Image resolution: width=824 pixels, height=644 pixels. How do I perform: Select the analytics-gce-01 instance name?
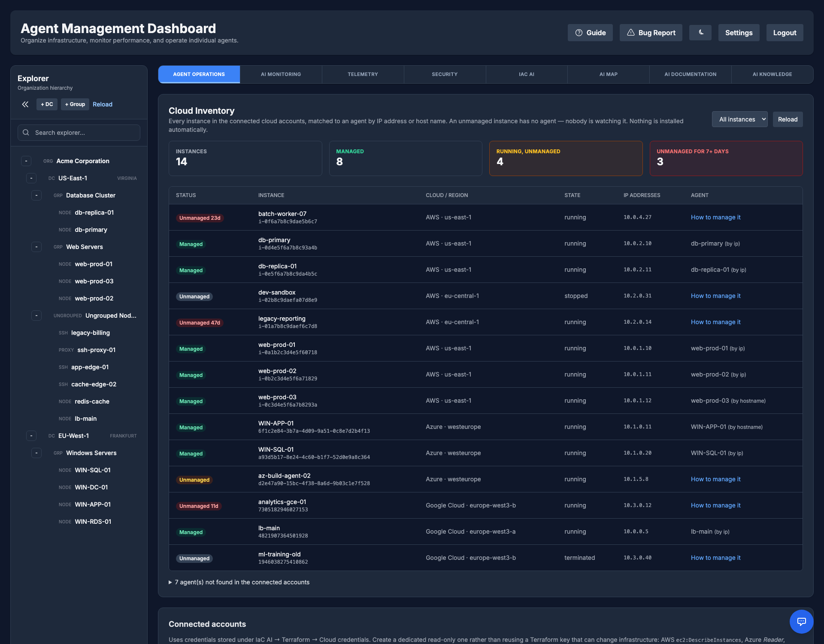coord(282,502)
